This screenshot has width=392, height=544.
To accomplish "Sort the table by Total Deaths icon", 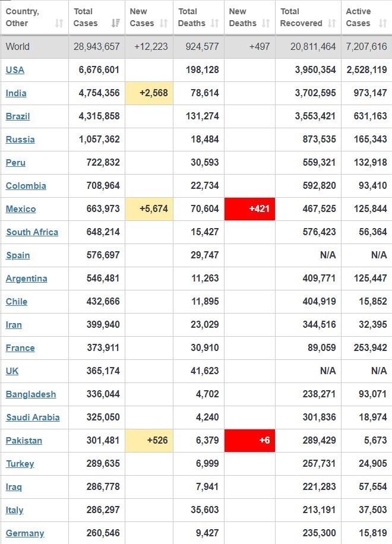I will coord(214,23).
